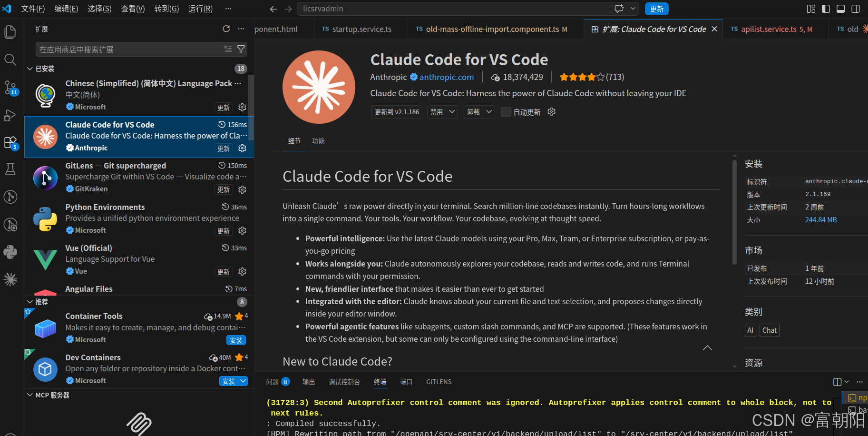Viewport: 868px width, 436px height.
Task: Collapse the 已安装 section
Action: point(29,69)
